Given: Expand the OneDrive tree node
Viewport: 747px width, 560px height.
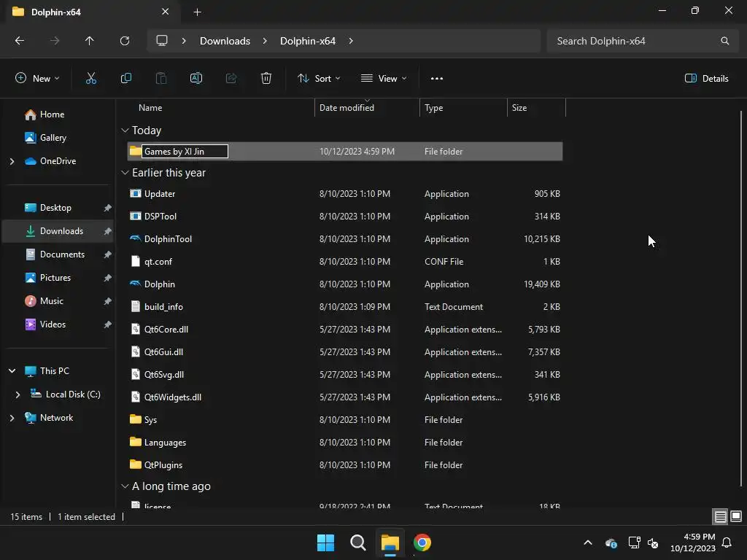Looking at the screenshot, I should [12, 161].
